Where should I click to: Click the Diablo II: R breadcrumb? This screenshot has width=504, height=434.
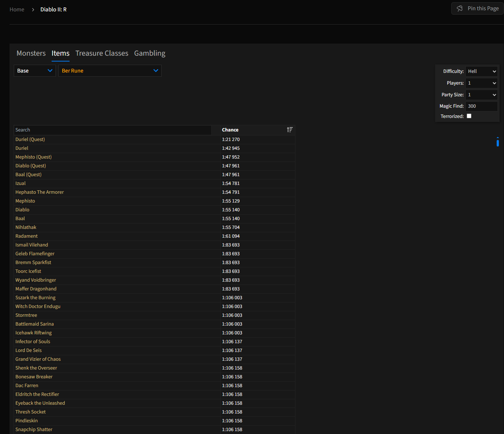pos(53,10)
